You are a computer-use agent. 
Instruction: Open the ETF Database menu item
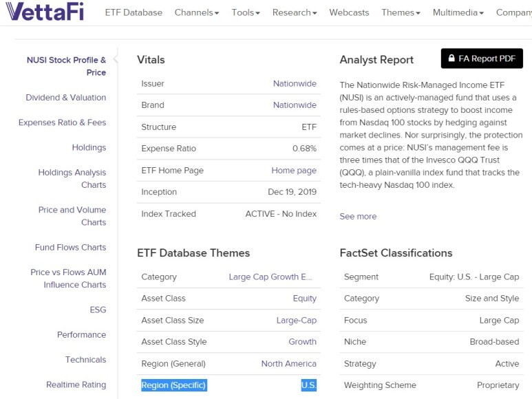(134, 12)
